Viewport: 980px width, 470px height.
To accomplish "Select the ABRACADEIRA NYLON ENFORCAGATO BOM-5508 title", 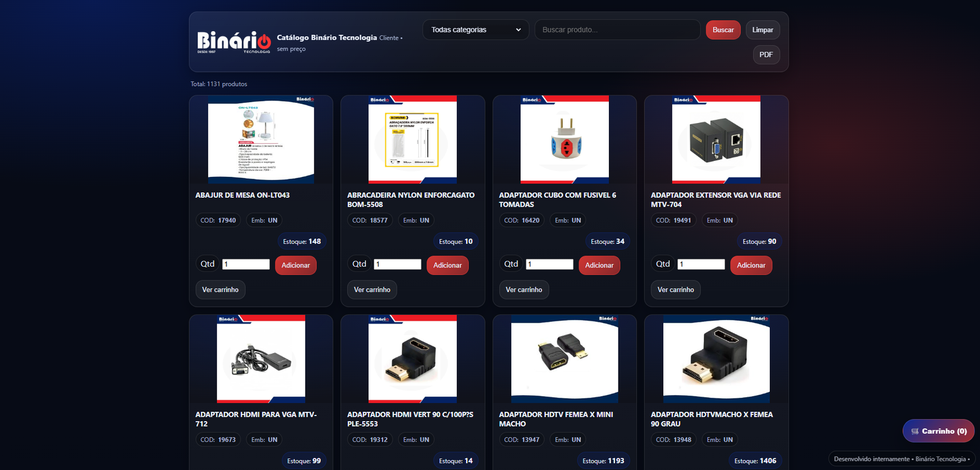I will 411,200.
